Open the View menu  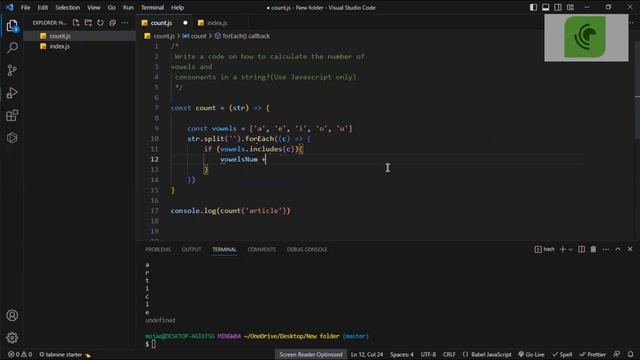pos(93,7)
